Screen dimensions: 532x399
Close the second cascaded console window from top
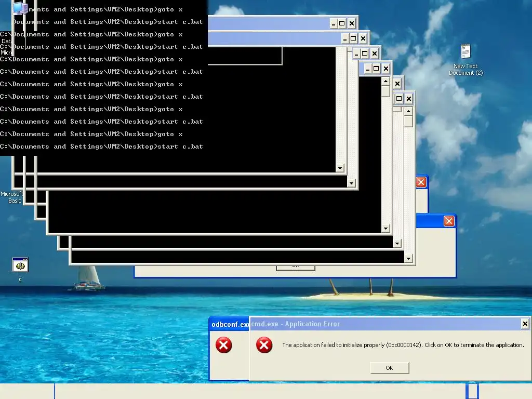363,38
